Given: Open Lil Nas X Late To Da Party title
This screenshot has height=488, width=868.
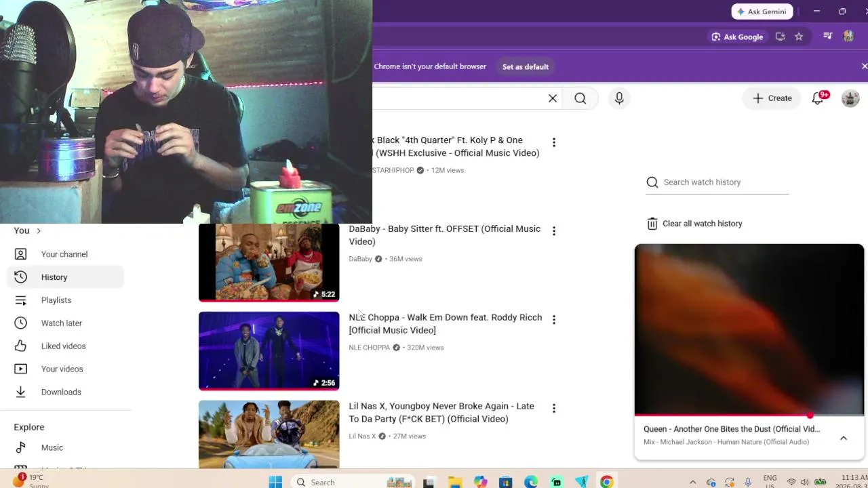Looking at the screenshot, I should [441, 412].
